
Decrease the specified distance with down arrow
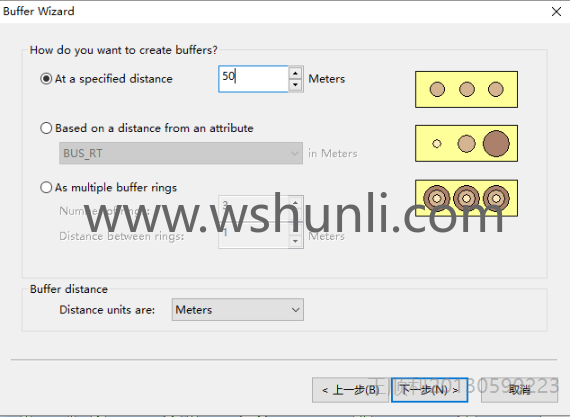[296, 85]
